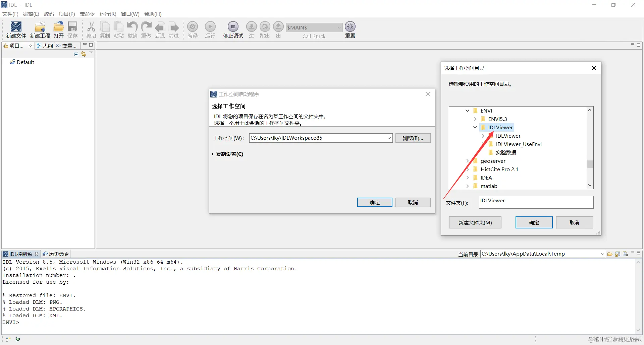Open the Macros (宏命令) menu
The image size is (644, 345).
(87, 14)
